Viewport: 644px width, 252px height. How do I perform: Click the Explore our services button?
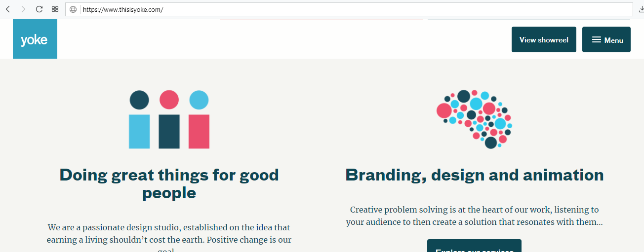click(x=474, y=246)
